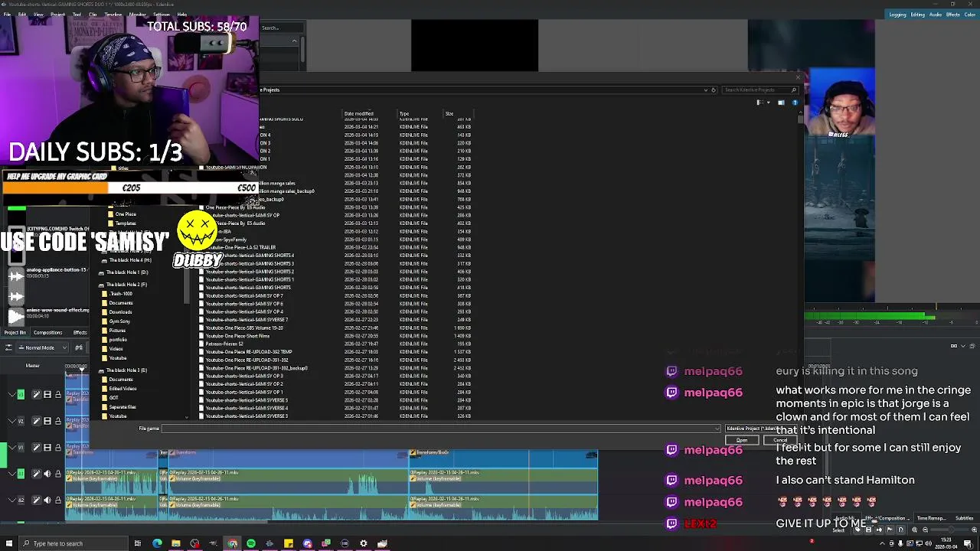Switch to the Compositions tab
Screen dimensions: 980x551
47,333
